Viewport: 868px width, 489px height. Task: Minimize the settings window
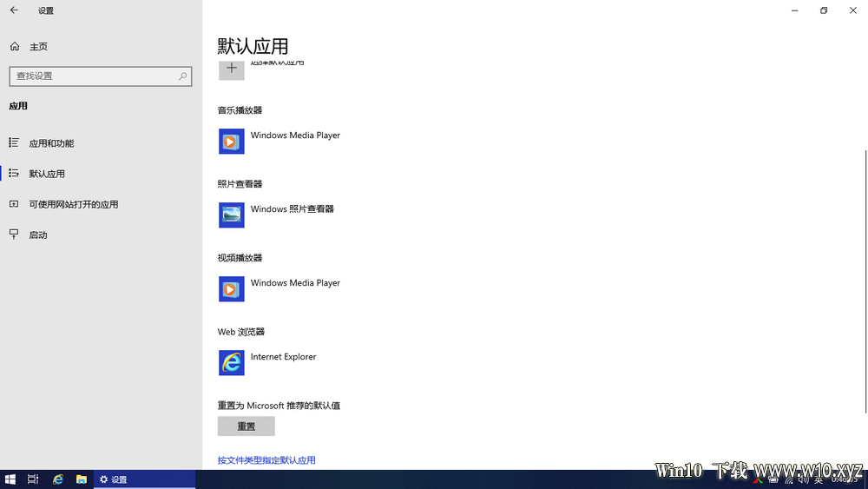[x=794, y=10]
